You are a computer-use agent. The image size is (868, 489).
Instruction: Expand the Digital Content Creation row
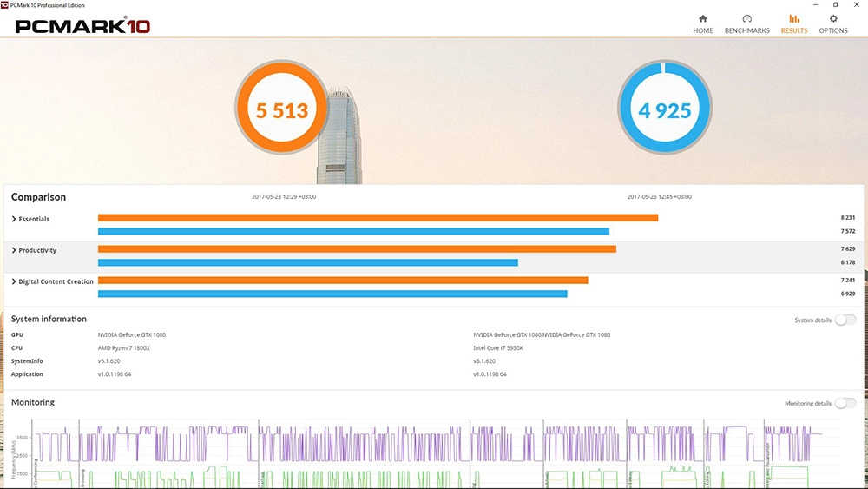pos(15,282)
